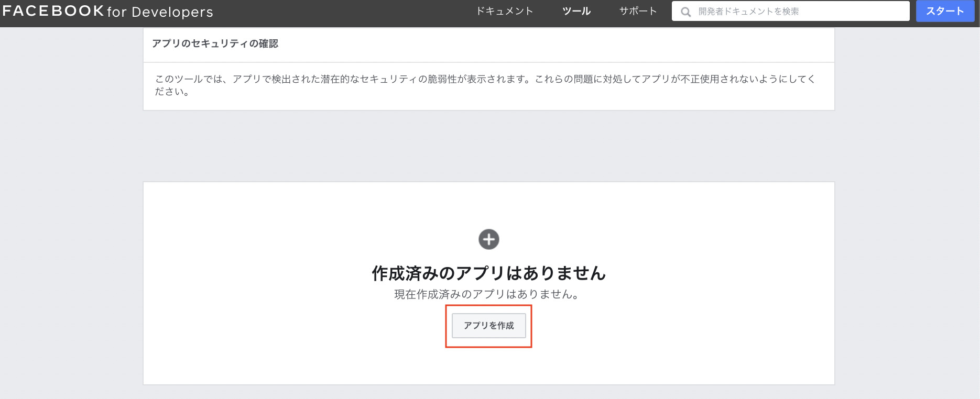The height and width of the screenshot is (399, 980).
Task: Click the ださい。 text ending the description
Action: coord(172,92)
